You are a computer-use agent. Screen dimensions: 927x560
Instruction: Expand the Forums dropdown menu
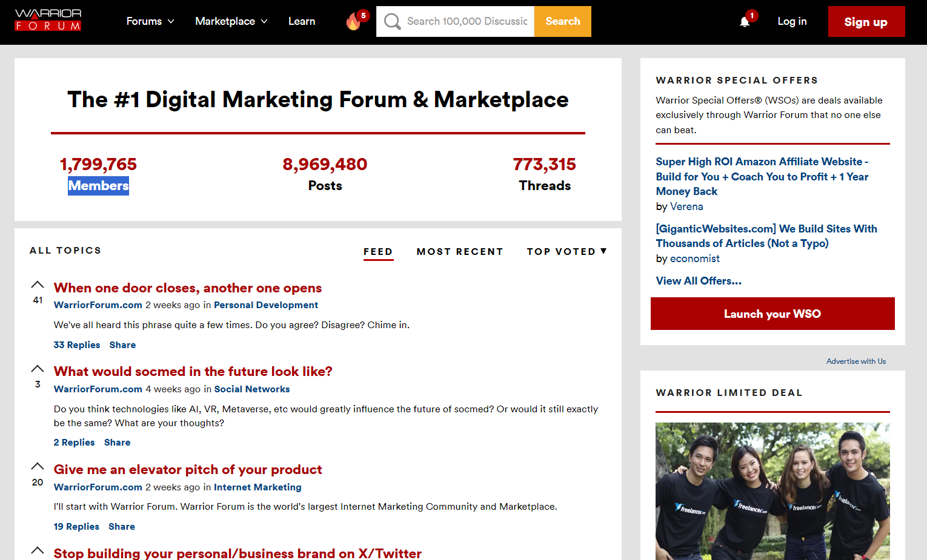(x=150, y=21)
